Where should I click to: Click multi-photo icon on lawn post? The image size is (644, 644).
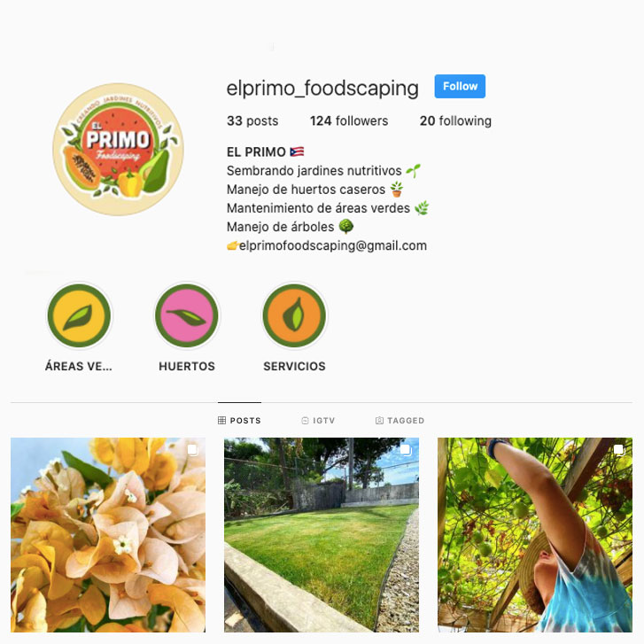406,450
